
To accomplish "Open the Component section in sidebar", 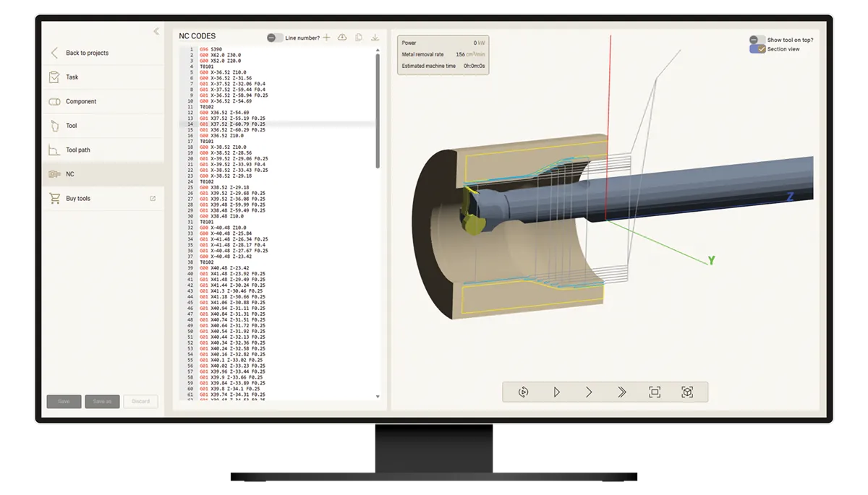I will (x=80, y=102).
